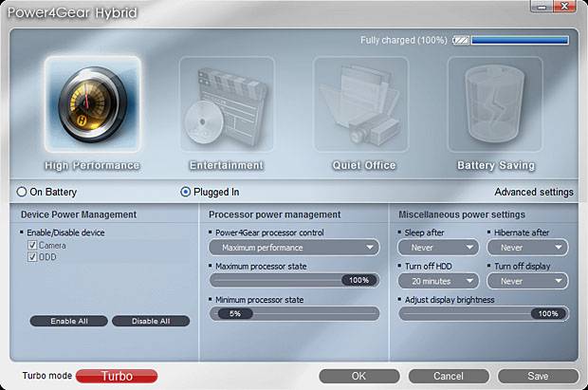Select the High Performance gauge icon

click(93, 104)
